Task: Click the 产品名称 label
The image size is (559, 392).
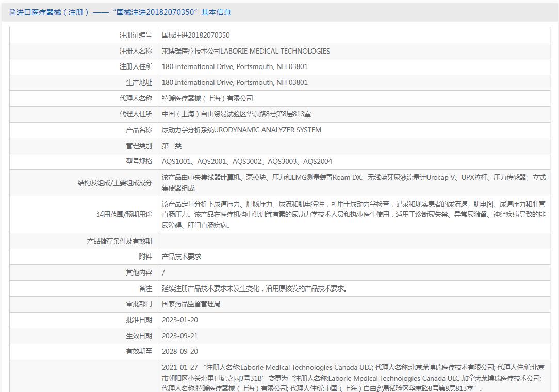Action: (x=139, y=130)
